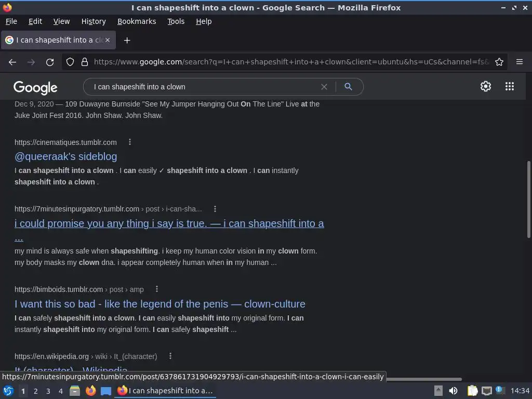
Task: Open the Bookmarks menu
Action: point(137,21)
